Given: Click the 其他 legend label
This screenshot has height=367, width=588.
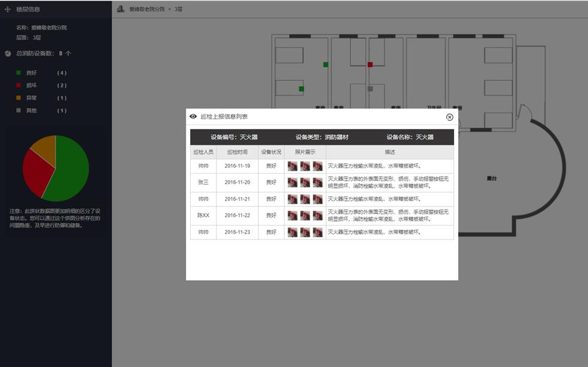Looking at the screenshot, I should coord(32,110).
